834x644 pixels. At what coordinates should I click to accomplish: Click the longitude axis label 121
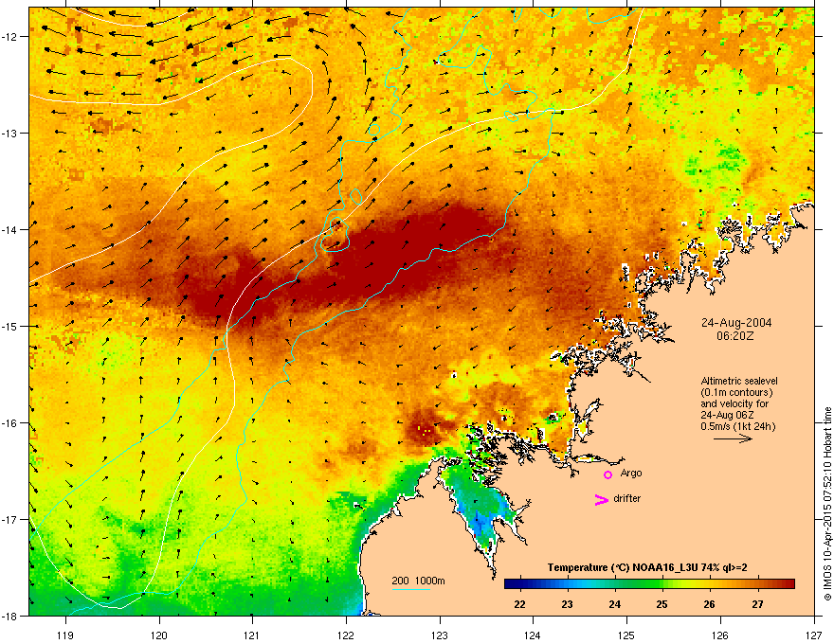pos(253,635)
